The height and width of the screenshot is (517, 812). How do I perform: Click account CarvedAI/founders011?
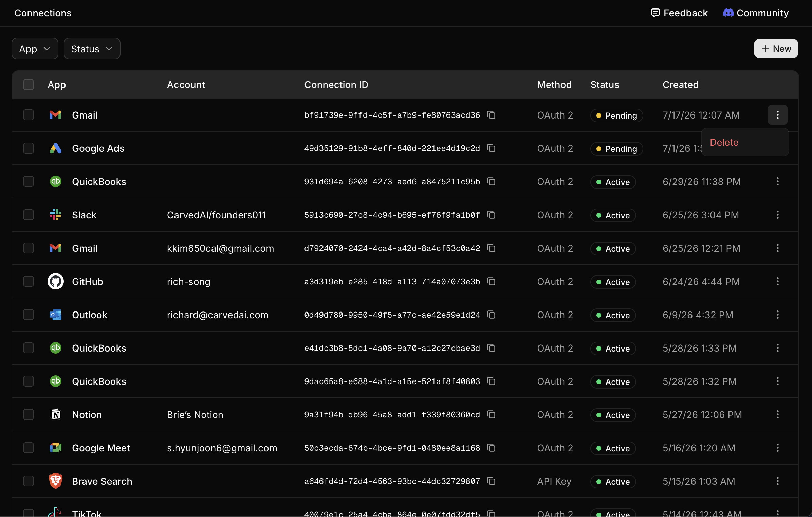click(217, 215)
